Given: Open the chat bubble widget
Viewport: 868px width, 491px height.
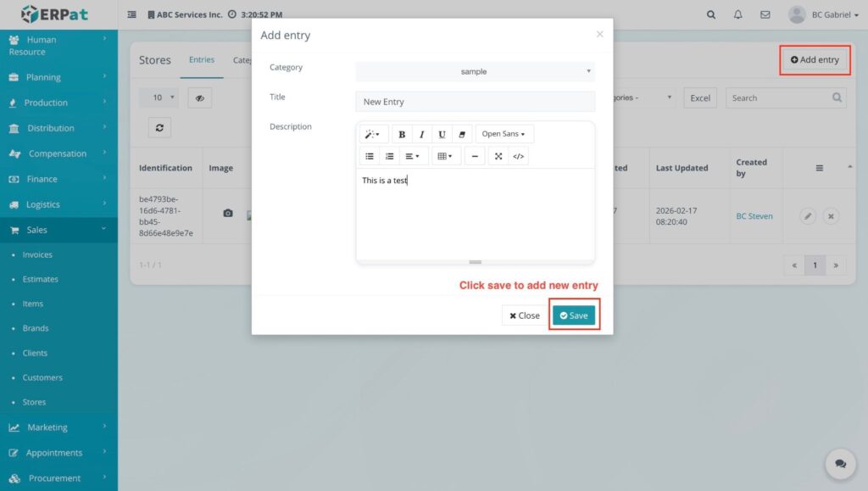Looking at the screenshot, I should (840, 464).
